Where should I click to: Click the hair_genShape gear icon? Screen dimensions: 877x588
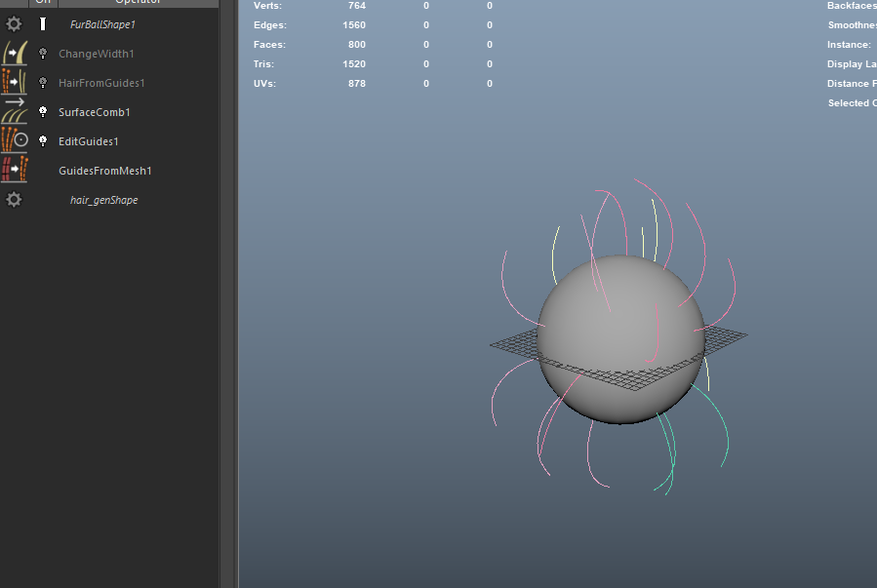click(14, 200)
